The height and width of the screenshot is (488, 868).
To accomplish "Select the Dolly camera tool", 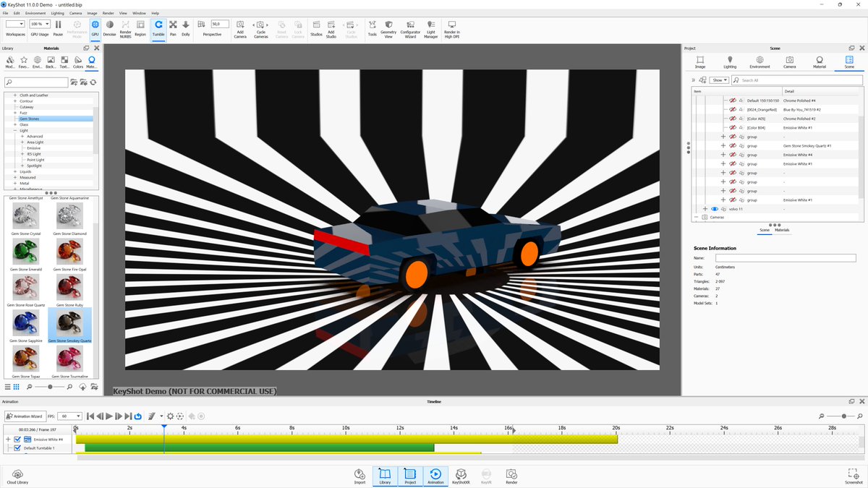I will (x=186, y=28).
